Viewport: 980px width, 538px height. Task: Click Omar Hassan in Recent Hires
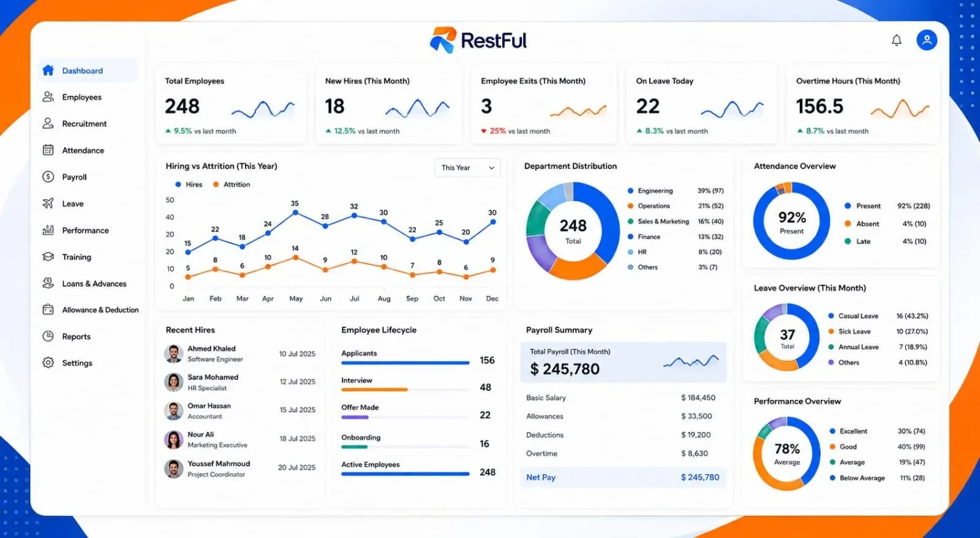point(209,406)
